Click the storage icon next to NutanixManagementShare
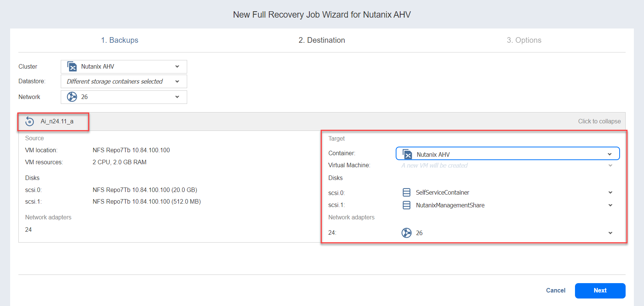This screenshot has height=306, width=644. click(407, 205)
